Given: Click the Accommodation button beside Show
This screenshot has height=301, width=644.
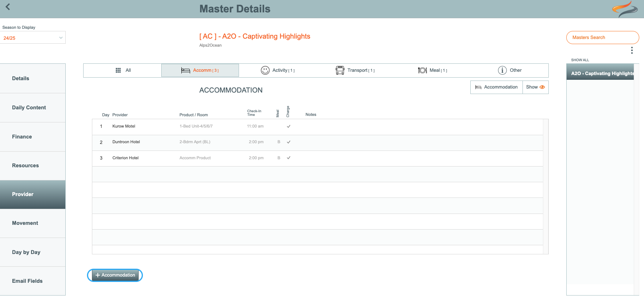Looking at the screenshot, I should (x=497, y=87).
